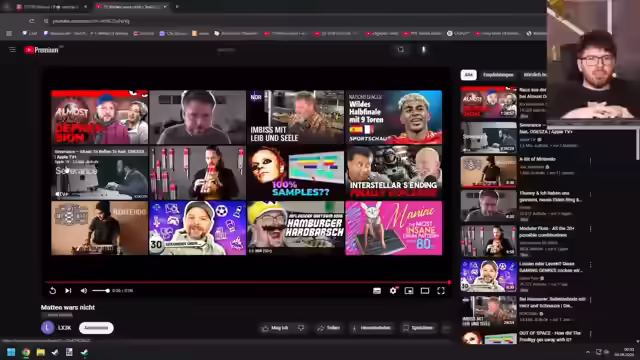Click the "Teilen" share button
The height and width of the screenshot is (360, 640).
[329, 328]
